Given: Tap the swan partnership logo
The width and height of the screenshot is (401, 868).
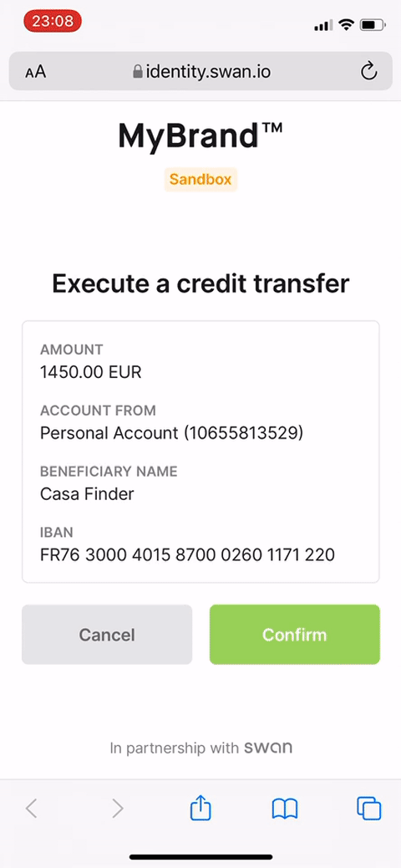Looking at the screenshot, I should click(x=268, y=748).
